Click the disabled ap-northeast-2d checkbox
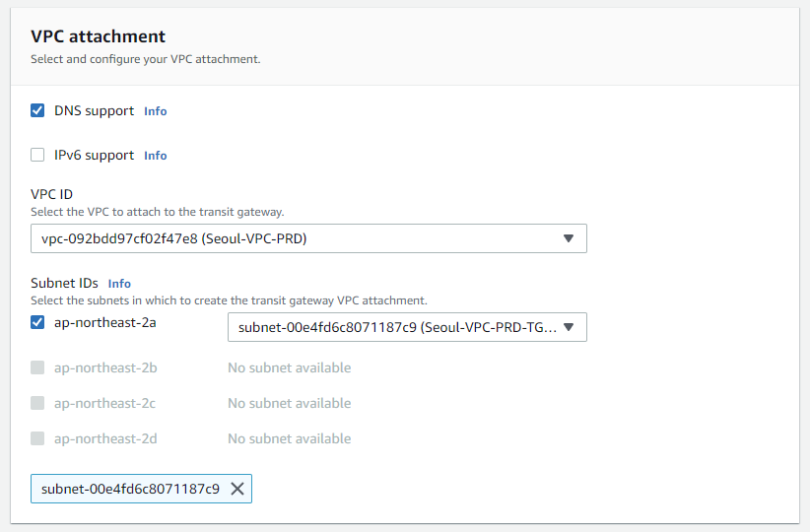This screenshot has height=532, width=810. tap(37, 438)
